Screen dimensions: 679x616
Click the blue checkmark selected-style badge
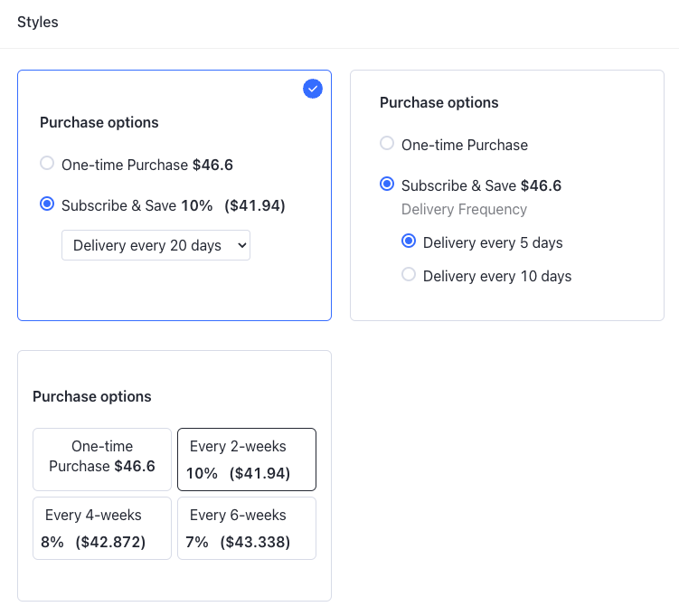click(x=313, y=89)
